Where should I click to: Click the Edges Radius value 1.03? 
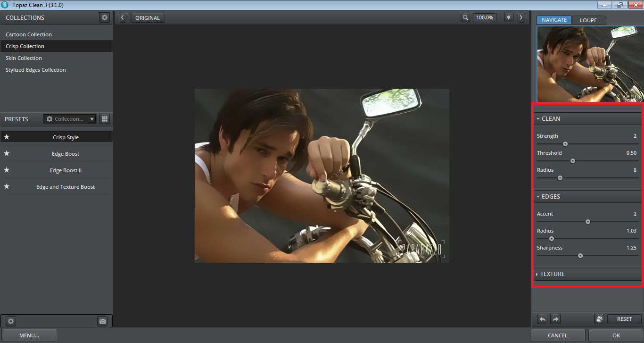click(x=631, y=231)
